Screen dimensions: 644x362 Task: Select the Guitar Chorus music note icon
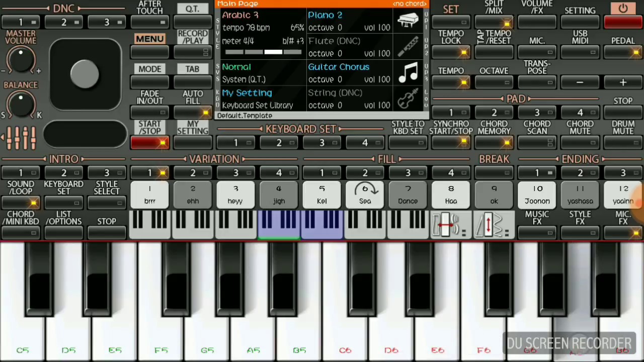pos(408,73)
